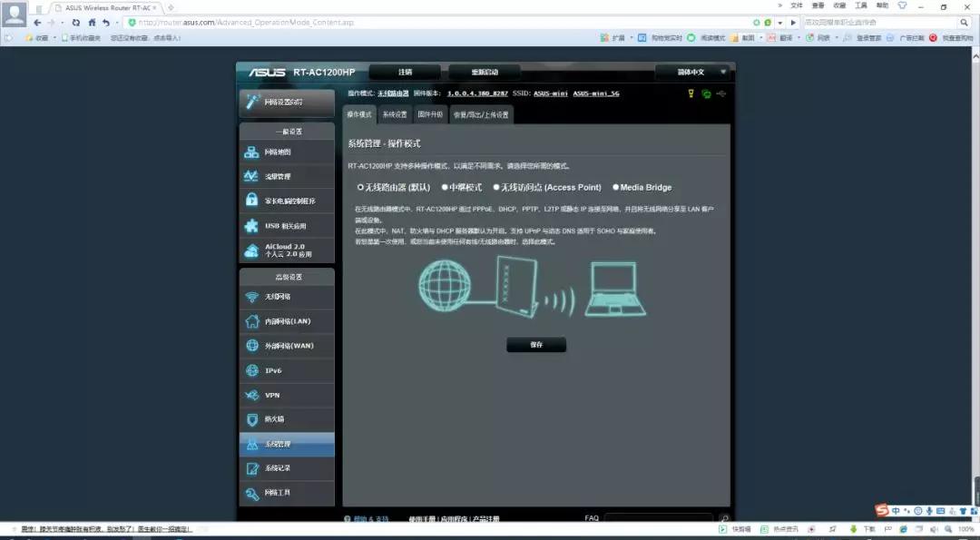Viewport: 980px width, 540px height.
Task: Open a new browser tab plus button
Action: click(171, 7)
